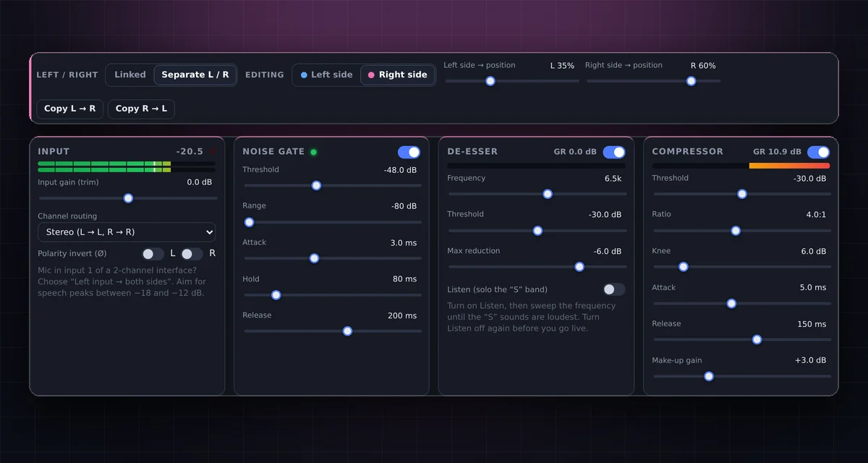Click the Noise Gate green status indicator
868x463 pixels.
(x=314, y=152)
